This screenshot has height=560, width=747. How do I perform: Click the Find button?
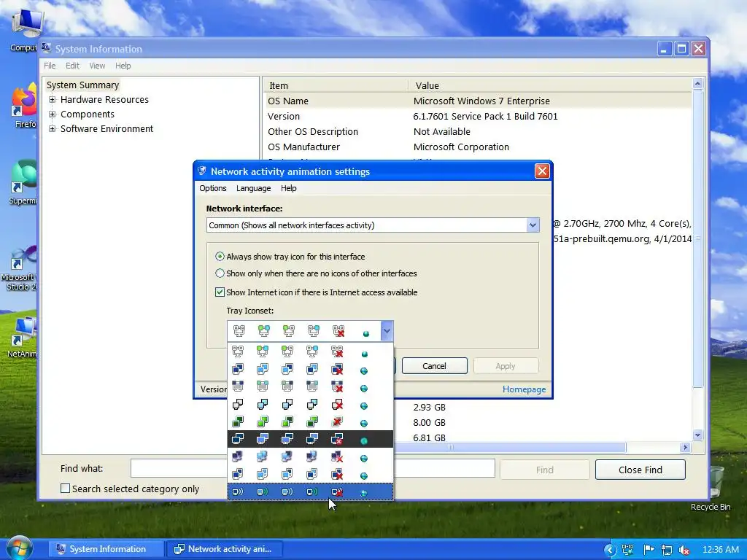pos(544,470)
